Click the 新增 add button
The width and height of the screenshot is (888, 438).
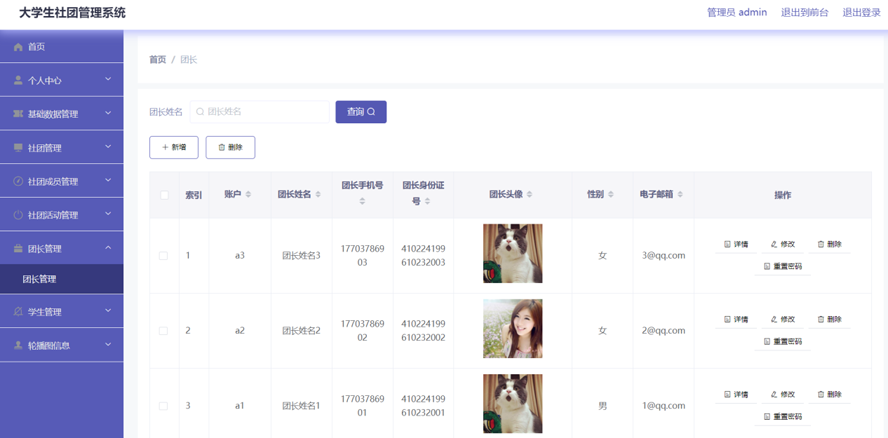(x=174, y=147)
